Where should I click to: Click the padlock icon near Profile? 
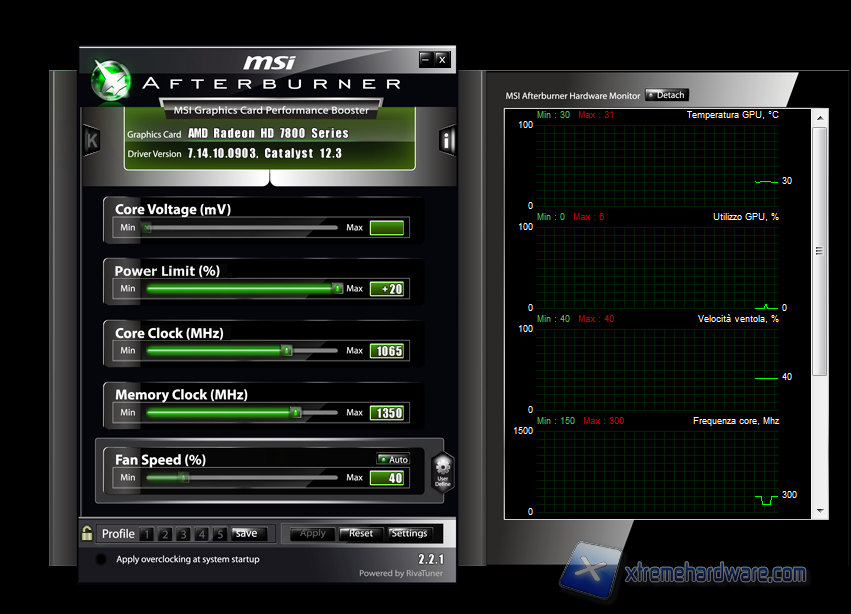[x=88, y=533]
